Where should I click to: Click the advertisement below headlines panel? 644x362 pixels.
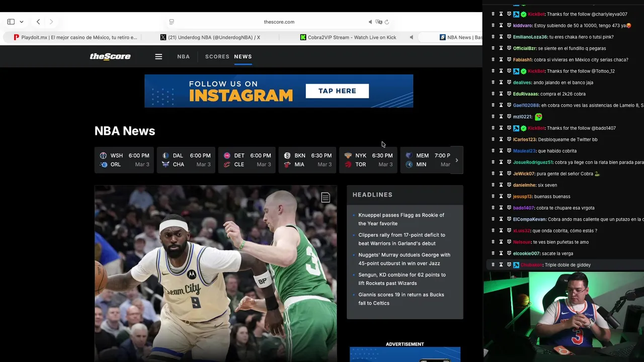click(x=405, y=354)
